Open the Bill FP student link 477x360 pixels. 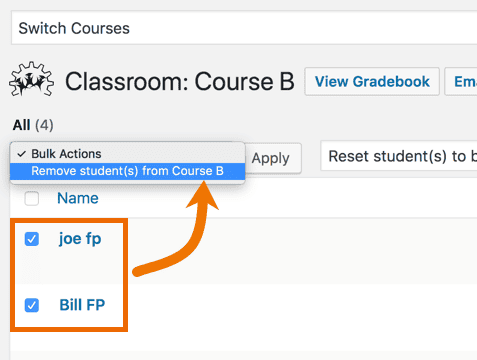click(82, 305)
